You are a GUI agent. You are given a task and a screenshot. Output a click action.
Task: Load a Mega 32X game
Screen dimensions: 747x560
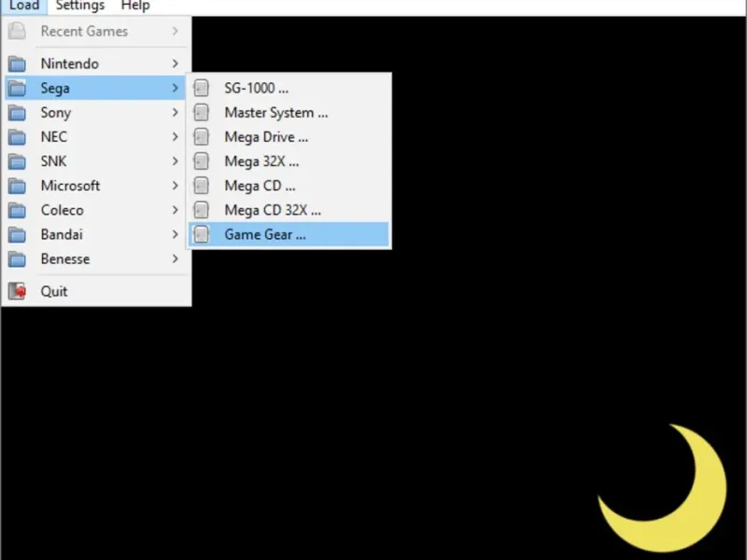289,161
